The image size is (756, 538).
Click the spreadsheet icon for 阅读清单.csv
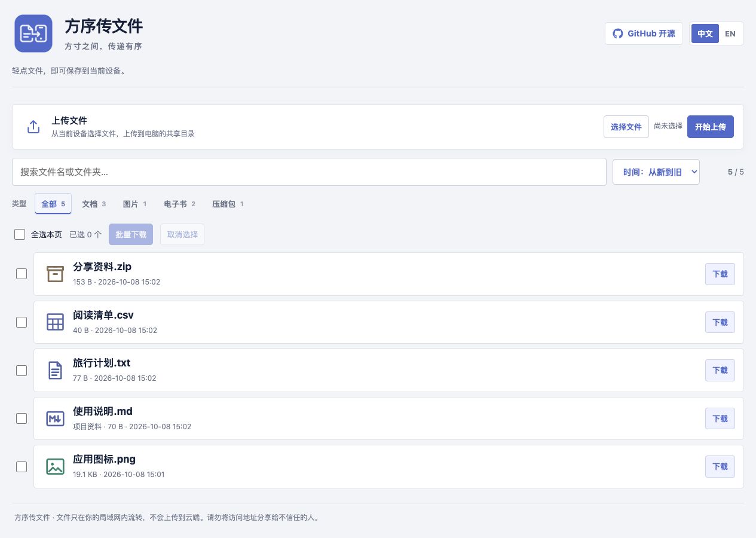click(x=55, y=322)
